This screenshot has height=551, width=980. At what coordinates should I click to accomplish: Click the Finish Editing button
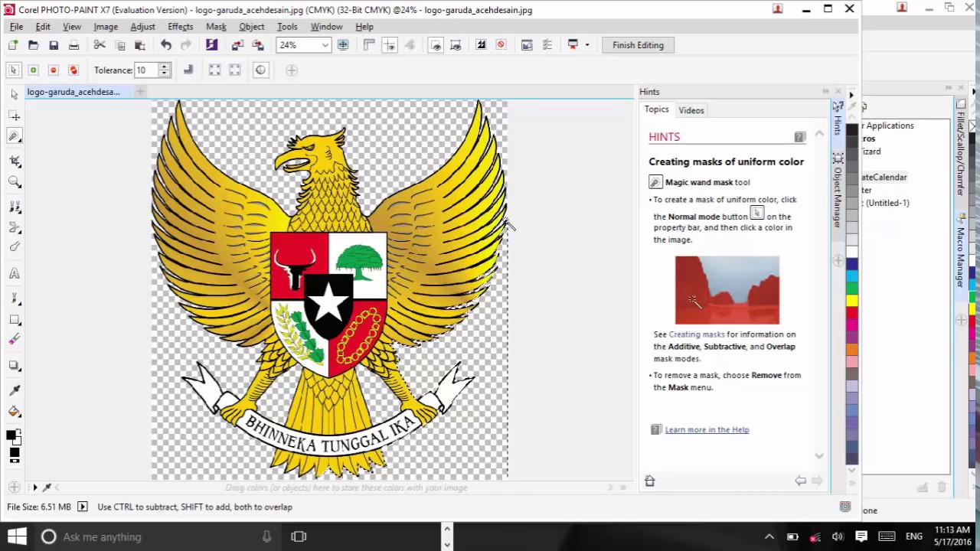coord(638,45)
